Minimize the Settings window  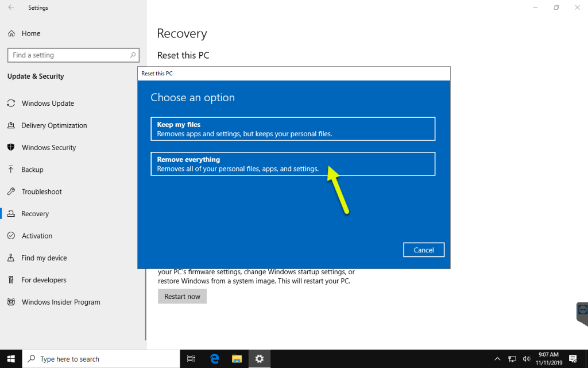pos(536,7)
